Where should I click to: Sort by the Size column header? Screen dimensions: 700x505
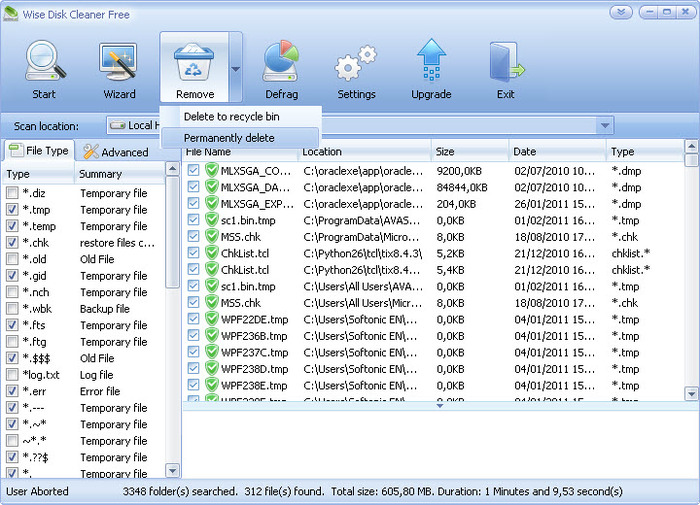pos(470,152)
